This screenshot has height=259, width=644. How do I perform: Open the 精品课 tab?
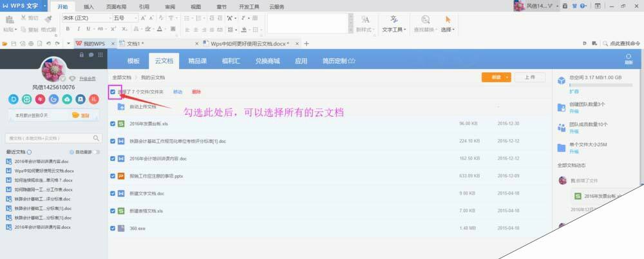click(x=197, y=61)
